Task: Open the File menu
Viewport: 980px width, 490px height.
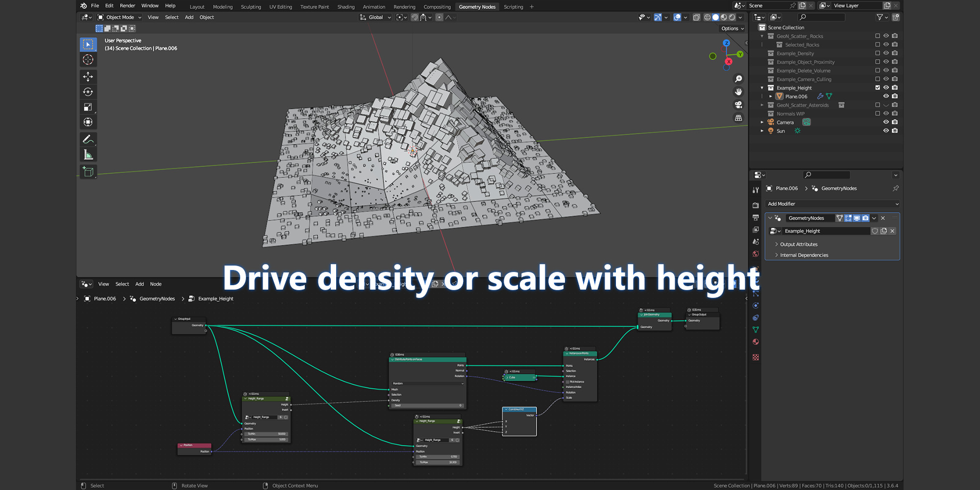Action: [95, 6]
